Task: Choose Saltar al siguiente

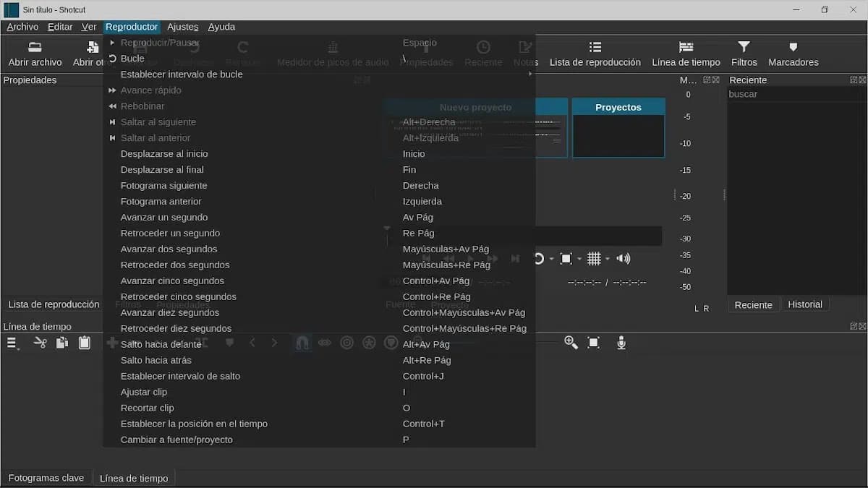Action: 319,122
